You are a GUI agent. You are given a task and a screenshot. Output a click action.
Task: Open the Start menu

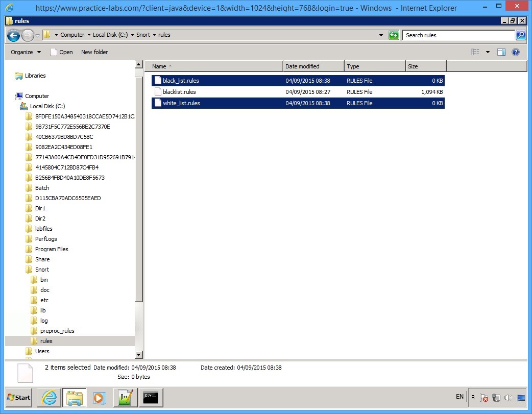click(18, 398)
